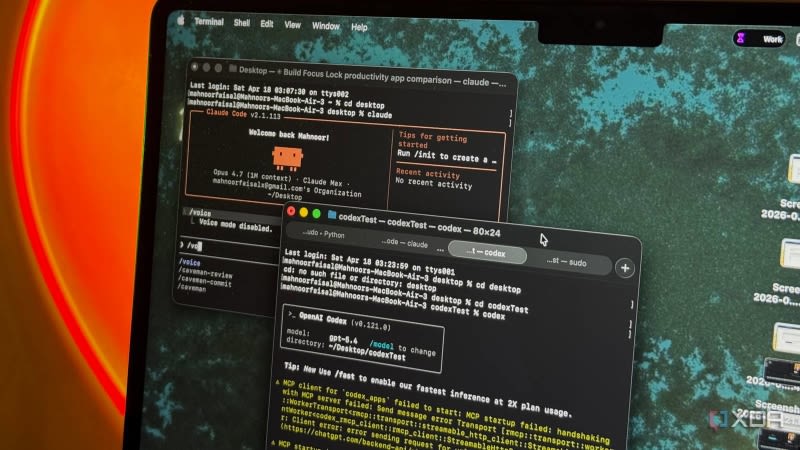Click 'Recent activity' heading

click(428, 173)
